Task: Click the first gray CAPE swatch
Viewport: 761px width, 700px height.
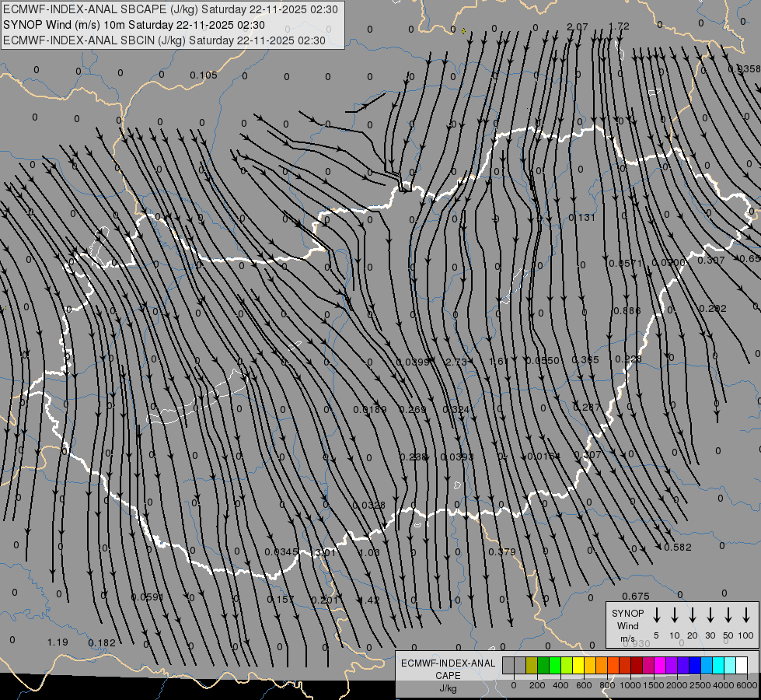Action: [508, 665]
